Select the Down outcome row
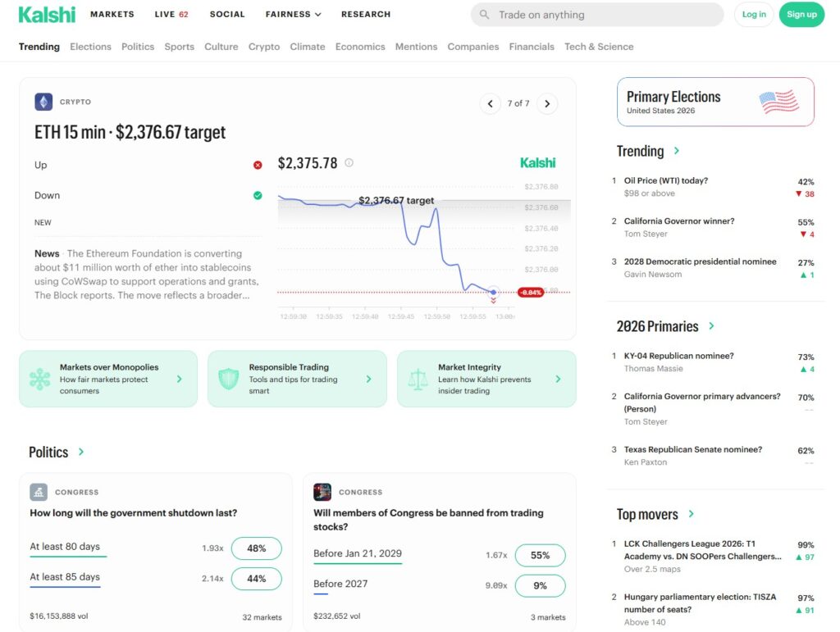 tap(148, 195)
